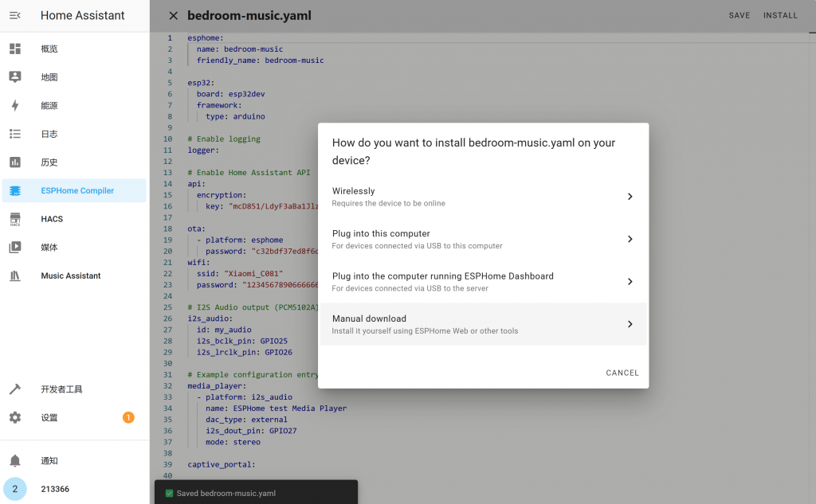Screen dimensions: 816x504
Task: Open the 213366 user profile
Action: click(x=55, y=489)
